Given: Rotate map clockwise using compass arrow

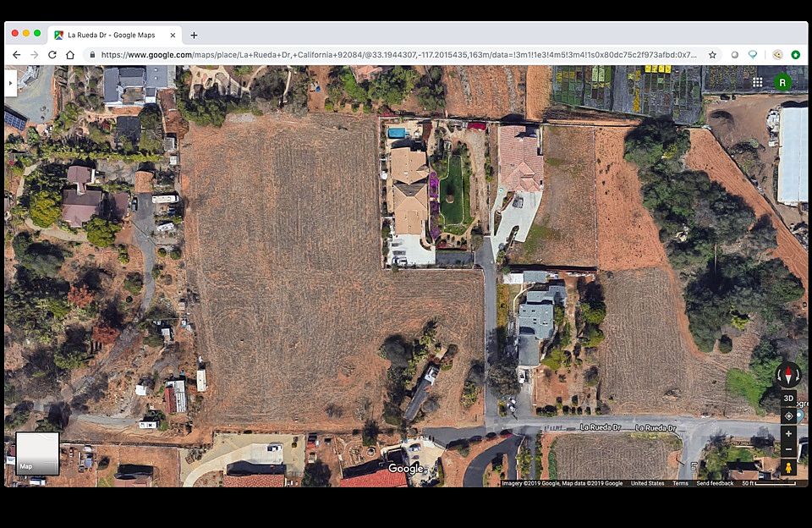Looking at the screenshot, I should point(798,375).
